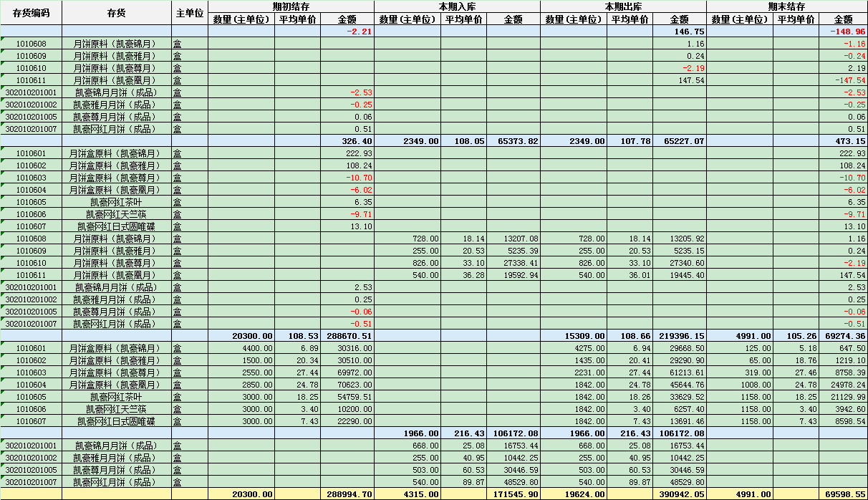868x500 pixels.
Task: Click the "45644.76" amount cell
Action: 680,385
